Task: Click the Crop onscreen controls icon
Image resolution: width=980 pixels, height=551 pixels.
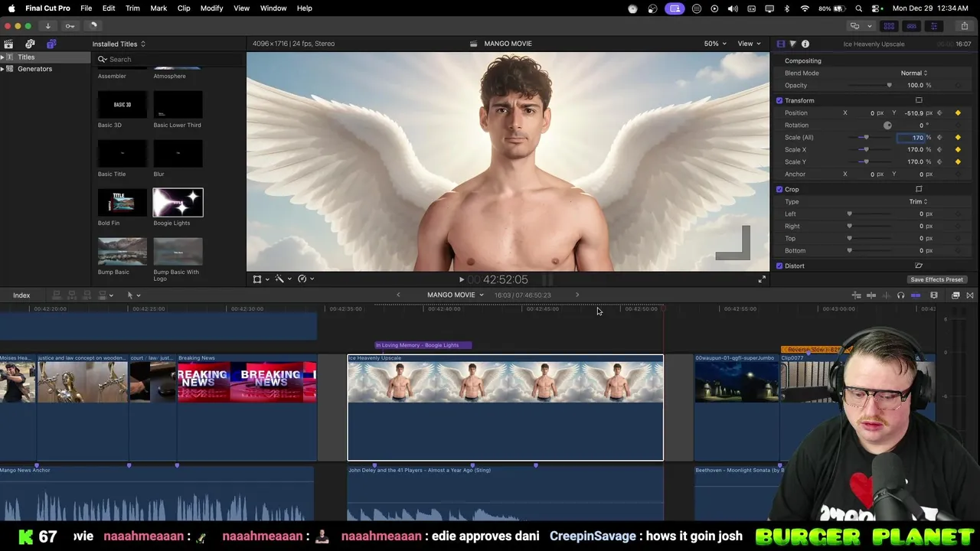Action: pos(919,189)
